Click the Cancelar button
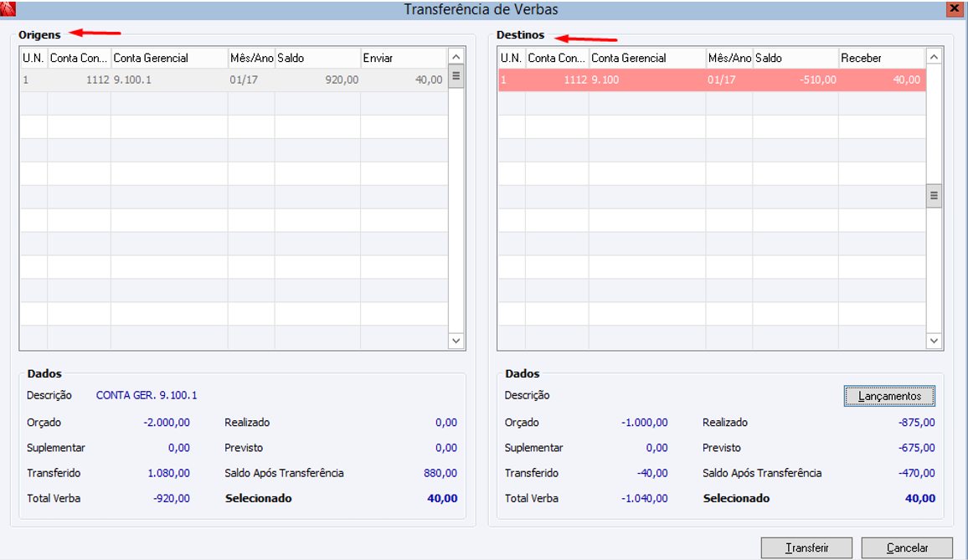The width and height of the screenshot is (968, 560). pyautogui.click(x=907, y=547)
